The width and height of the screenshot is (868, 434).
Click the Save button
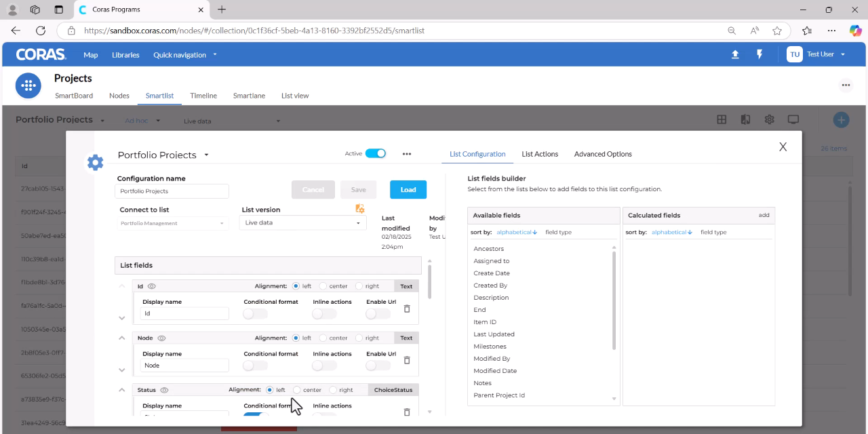(359, 190)
